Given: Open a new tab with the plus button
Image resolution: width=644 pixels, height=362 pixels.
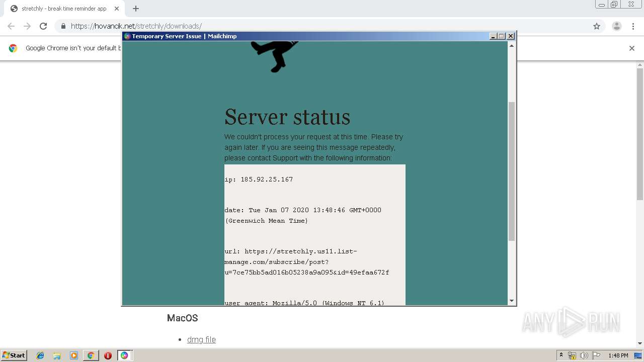Looking at the screenshot, I should tap(136, 9).
